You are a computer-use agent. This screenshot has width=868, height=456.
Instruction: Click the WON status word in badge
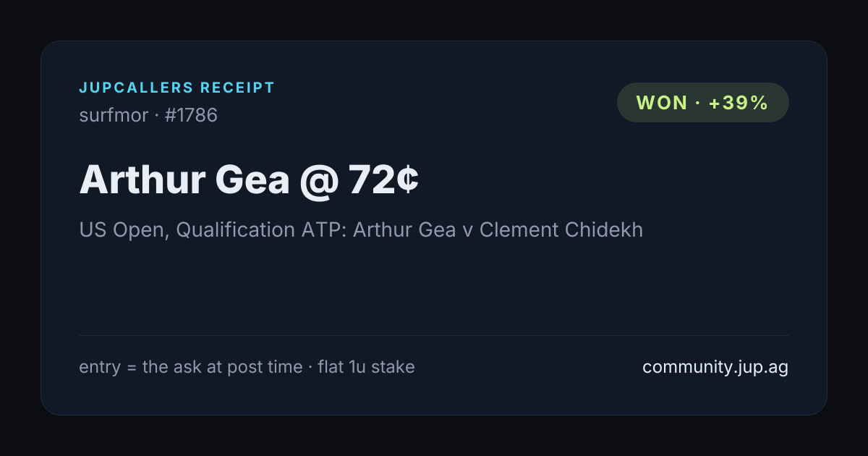click(662, 103)
